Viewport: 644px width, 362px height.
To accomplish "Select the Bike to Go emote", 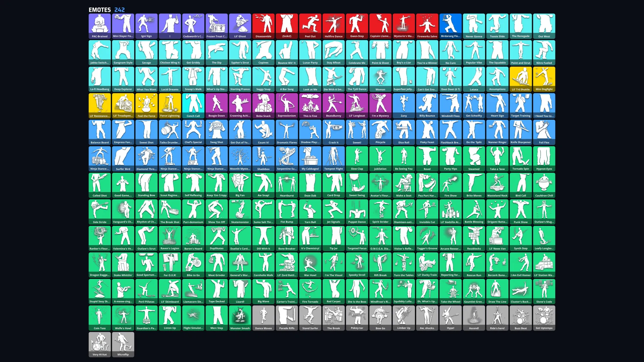I will [x=193, y=265].
